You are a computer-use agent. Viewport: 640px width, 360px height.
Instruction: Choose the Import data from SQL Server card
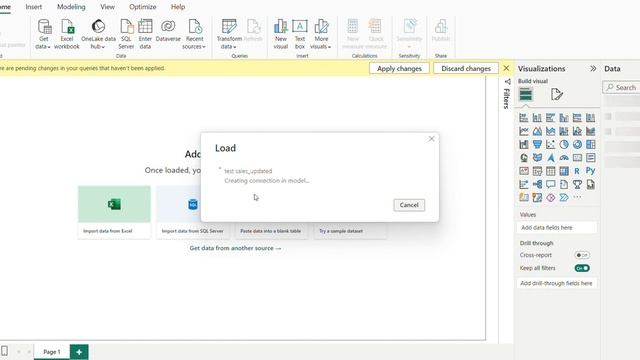pyautogui.click(x=193, y=212)
